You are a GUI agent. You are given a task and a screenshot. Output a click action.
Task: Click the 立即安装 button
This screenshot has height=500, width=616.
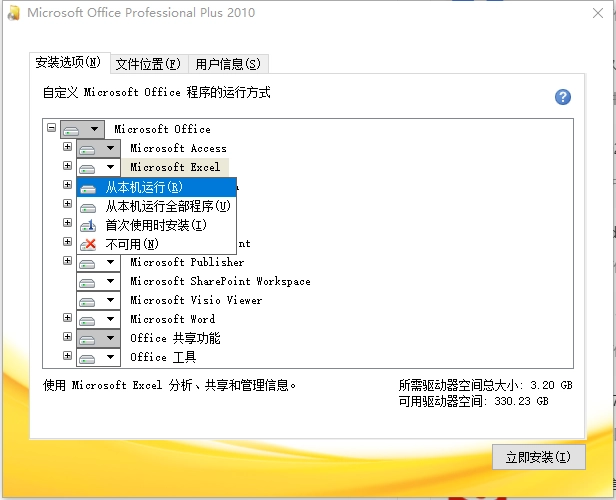tap(538, 457)
